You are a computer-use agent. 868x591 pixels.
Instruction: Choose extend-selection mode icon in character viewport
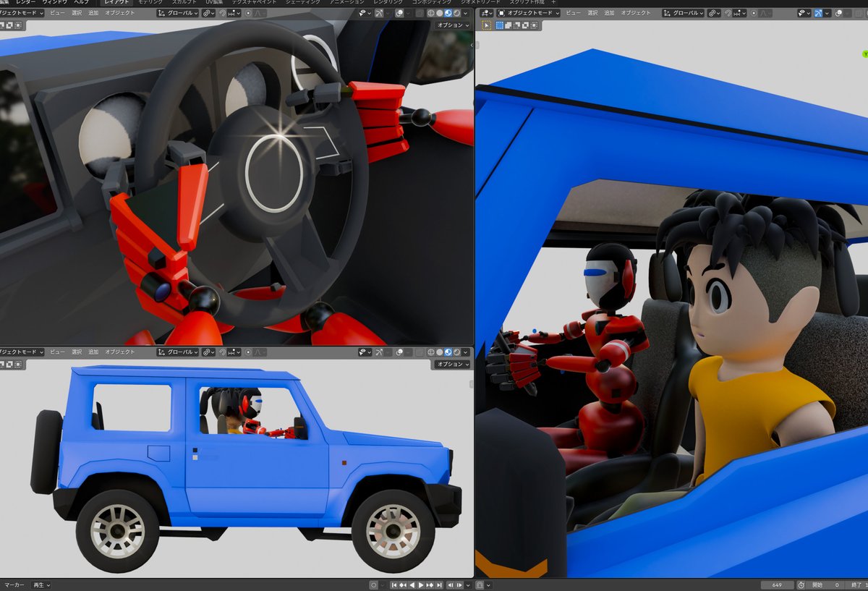(508, 25)
